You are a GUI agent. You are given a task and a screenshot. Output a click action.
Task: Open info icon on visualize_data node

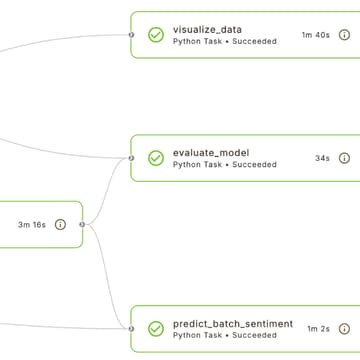point(345,35)
